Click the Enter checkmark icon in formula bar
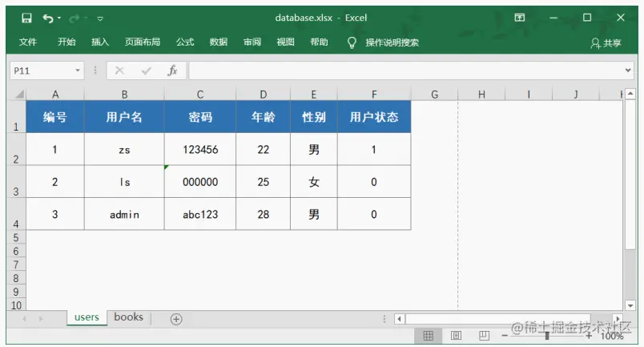 (147, 71)
